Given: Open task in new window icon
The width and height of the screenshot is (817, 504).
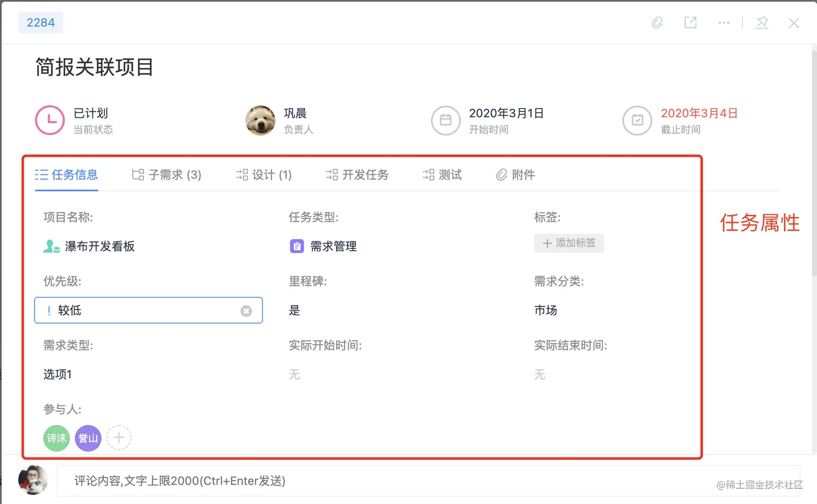Looking at the screenshot, I should coord(691,23).
